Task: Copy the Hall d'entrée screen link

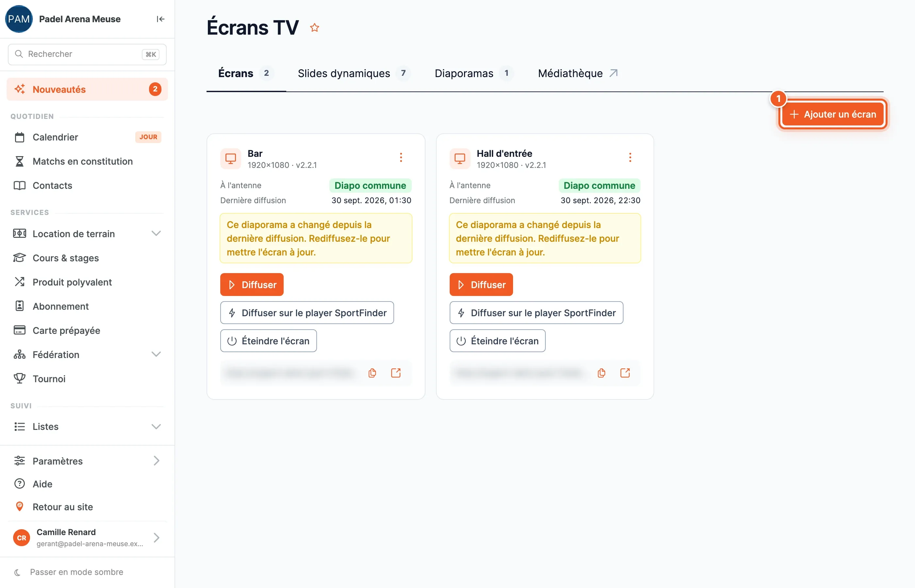Action: (601, 373)
